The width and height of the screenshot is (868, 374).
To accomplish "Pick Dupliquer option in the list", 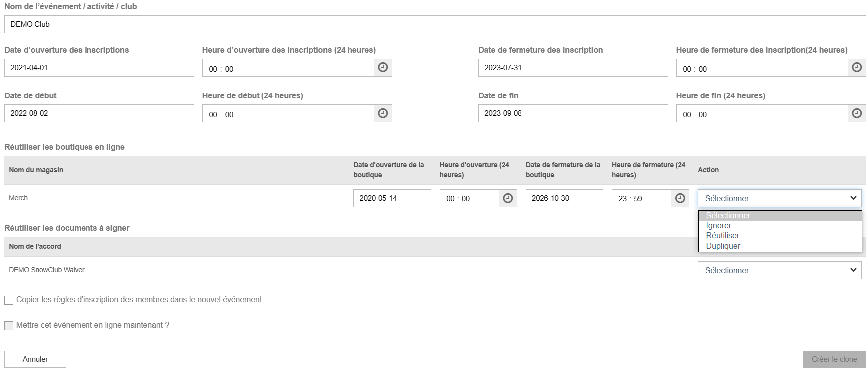I will point(723,246).
